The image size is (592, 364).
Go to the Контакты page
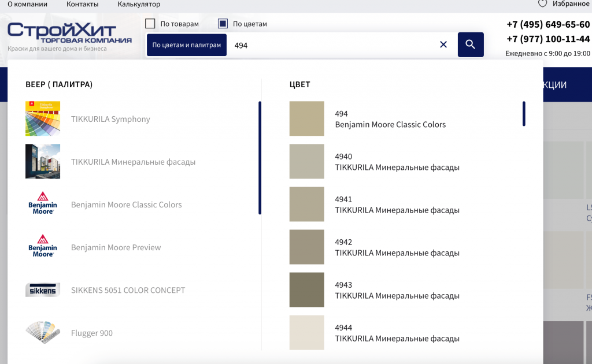pyautogui.click(x=82, y=4)
